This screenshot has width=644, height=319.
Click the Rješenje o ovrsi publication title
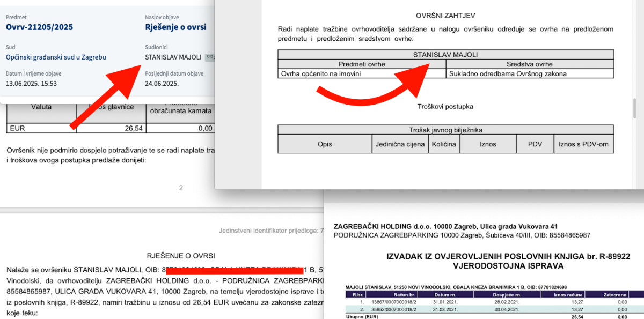175,27
